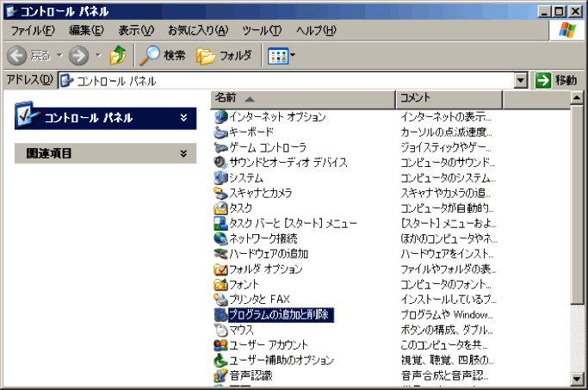Viewport: 588px width, 390px height.
Task: Click the 移動 go button
Action: click(x=557, y=80)
